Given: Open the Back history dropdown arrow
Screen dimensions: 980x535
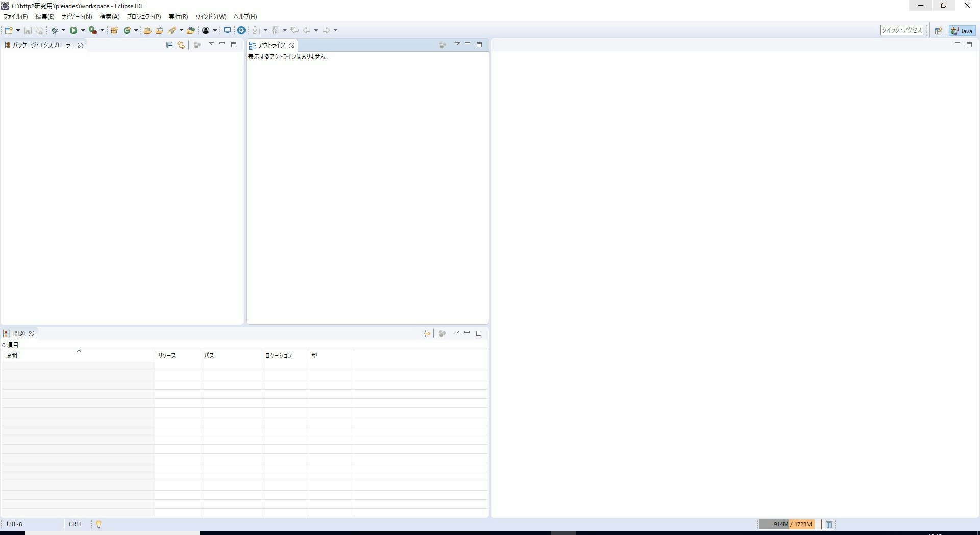Looking at the screenshot, I should point(316,30).
